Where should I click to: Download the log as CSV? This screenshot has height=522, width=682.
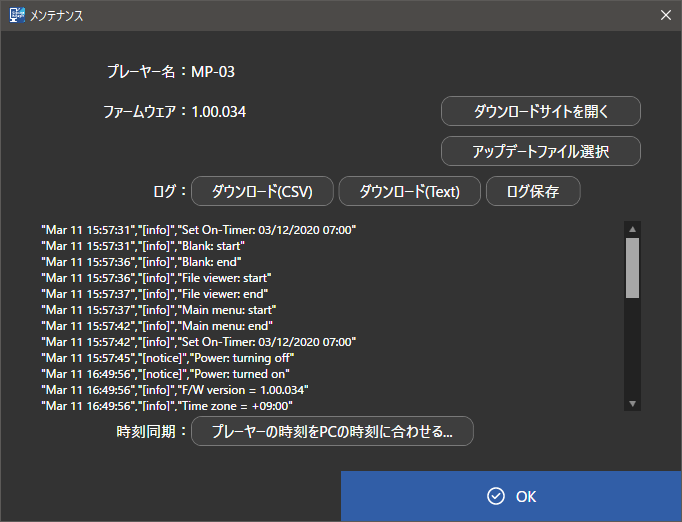tap(262, 191)
